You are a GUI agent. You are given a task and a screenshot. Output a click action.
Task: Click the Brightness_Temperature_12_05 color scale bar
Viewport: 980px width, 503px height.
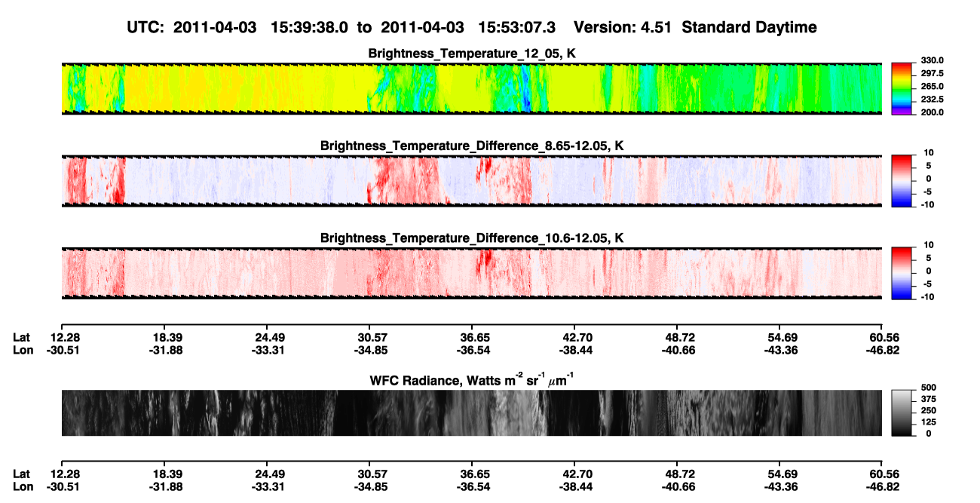902,88
